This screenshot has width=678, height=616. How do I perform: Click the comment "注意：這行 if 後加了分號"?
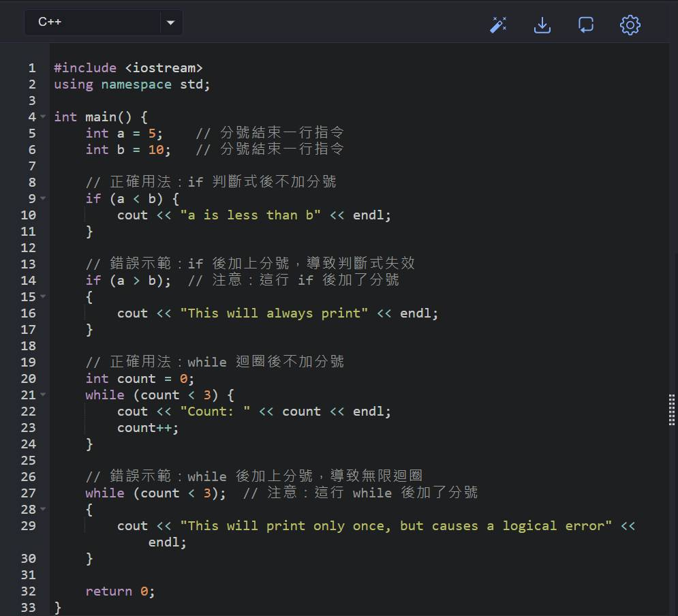click(x=294, y=280)
